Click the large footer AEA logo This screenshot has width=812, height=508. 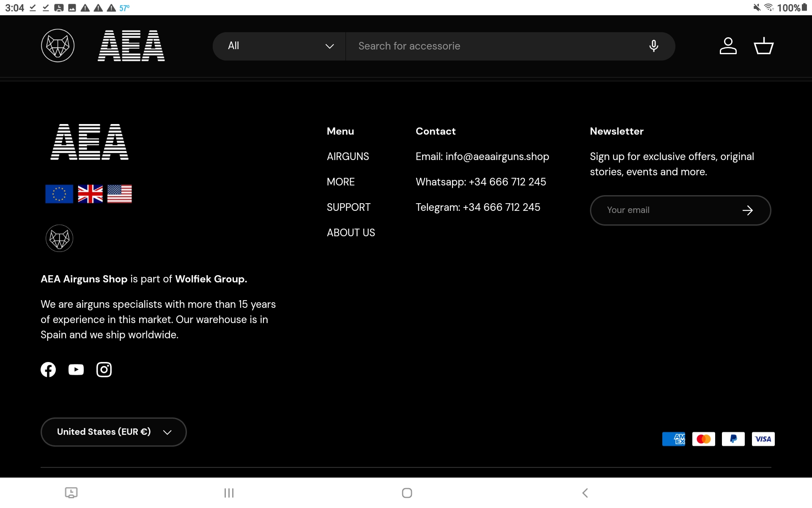pyautogui.click(x=89, y=142)
